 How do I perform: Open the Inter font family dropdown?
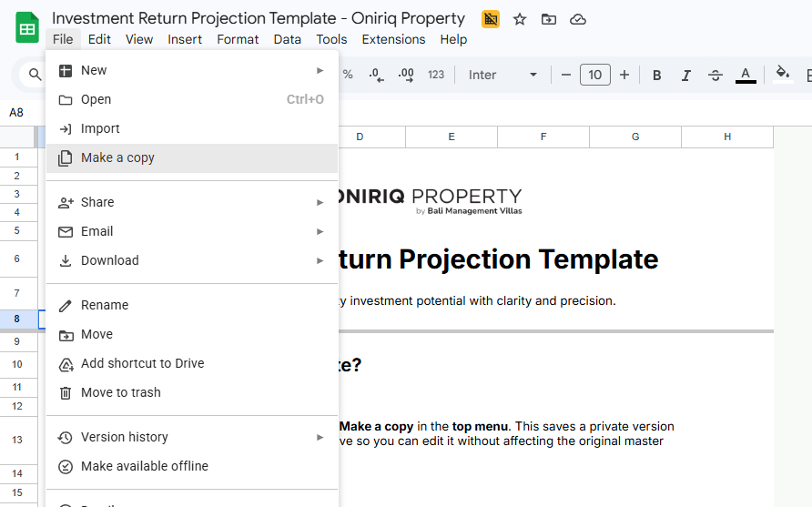[x=502, y=75]
